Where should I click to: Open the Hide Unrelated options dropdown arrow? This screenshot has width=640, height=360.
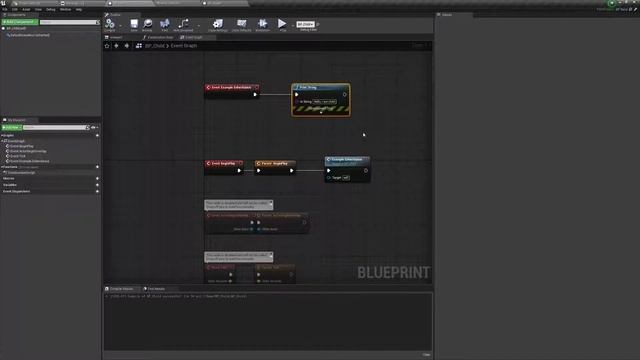199,26
